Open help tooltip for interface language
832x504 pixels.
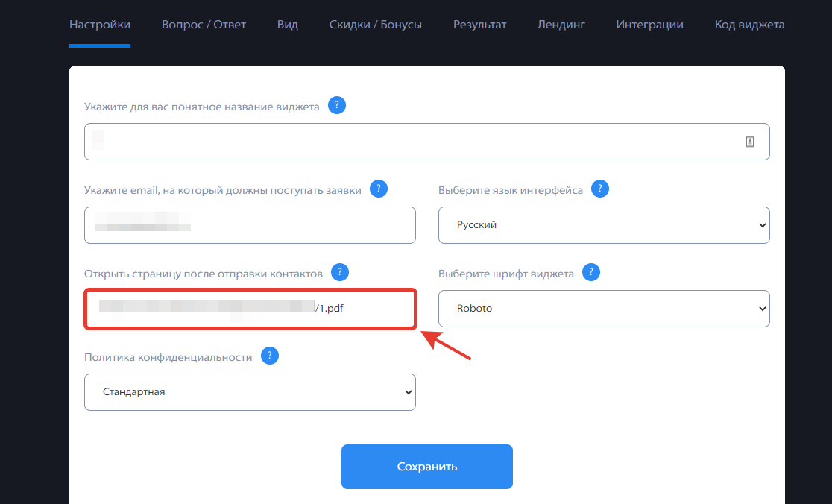(600, 189)
